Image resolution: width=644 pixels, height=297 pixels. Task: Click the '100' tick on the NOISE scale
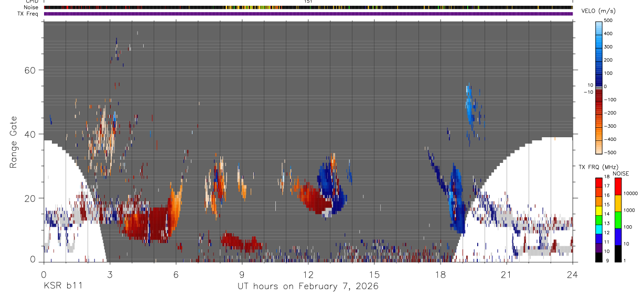(x=628, y=227)
